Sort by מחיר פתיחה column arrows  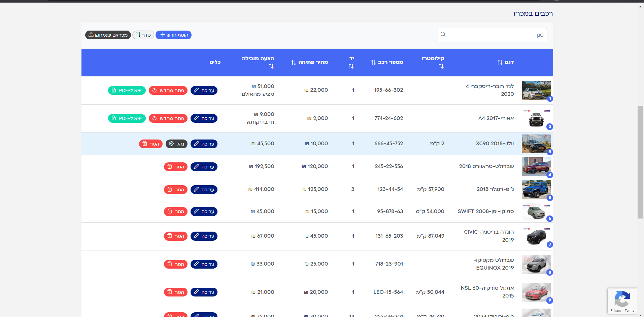tap(294, 62)
